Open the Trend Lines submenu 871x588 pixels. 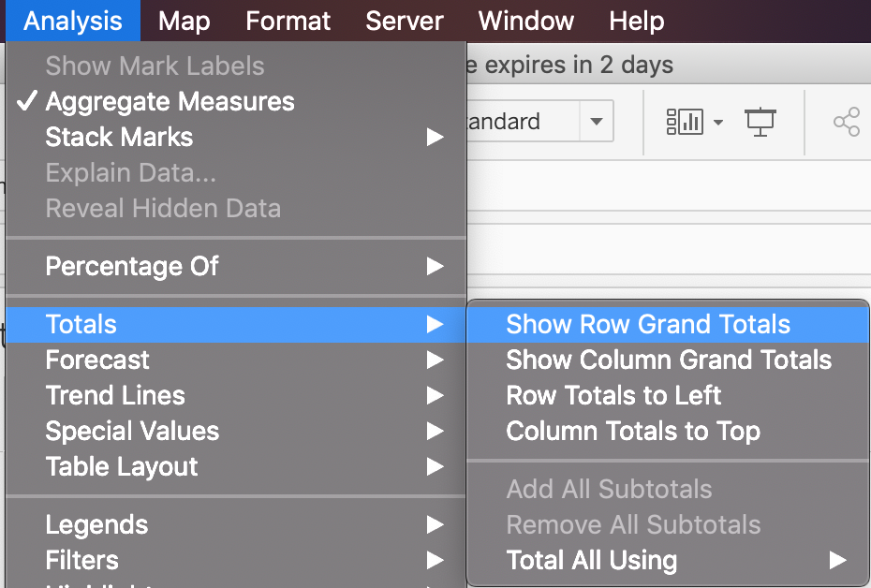[x=115, y=396]
